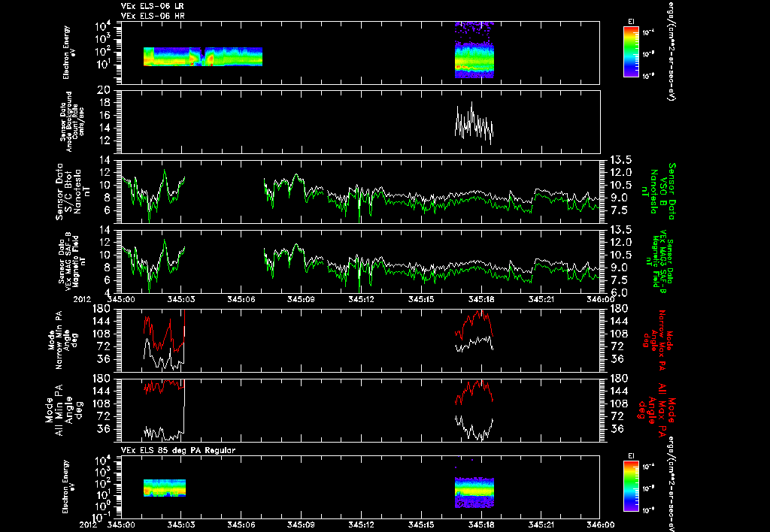Click the white anode background count rate trace
770x532 pixels.
coord(474,123)
